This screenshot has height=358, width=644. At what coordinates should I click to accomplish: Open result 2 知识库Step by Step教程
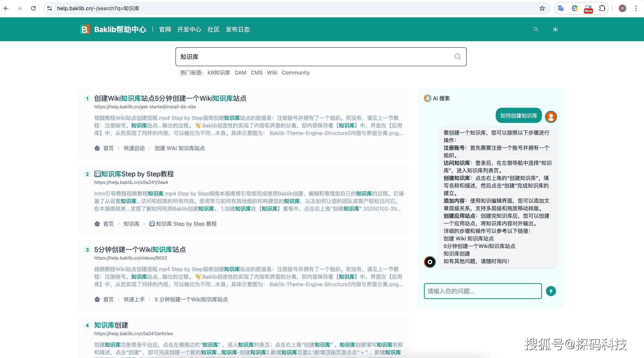coord(134,174)
